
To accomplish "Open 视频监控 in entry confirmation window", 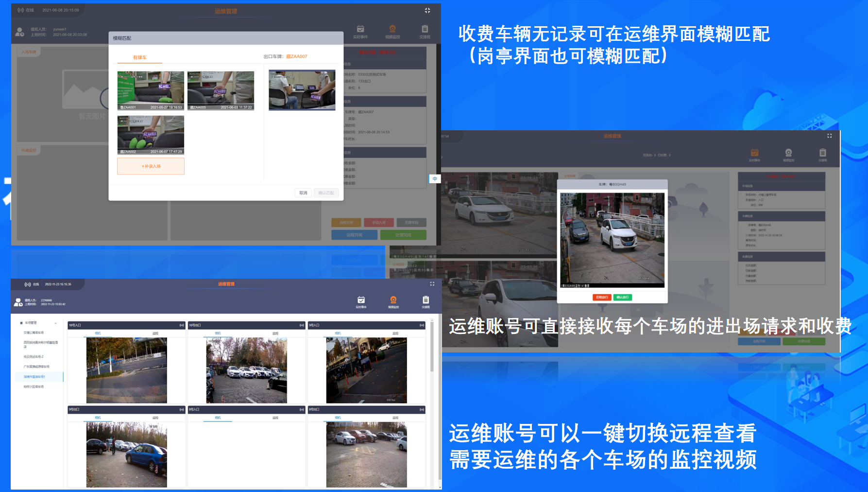I will (788, 155).
